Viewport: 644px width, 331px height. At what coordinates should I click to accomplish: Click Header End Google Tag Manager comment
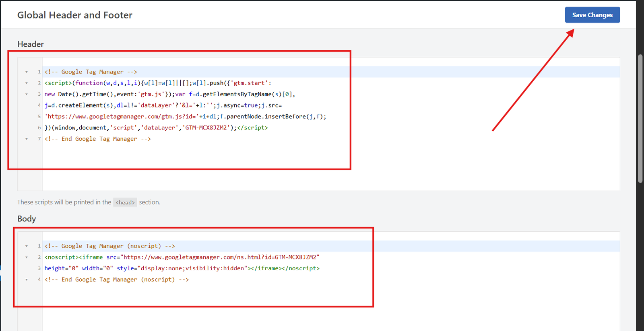click(x=98, y=139)
